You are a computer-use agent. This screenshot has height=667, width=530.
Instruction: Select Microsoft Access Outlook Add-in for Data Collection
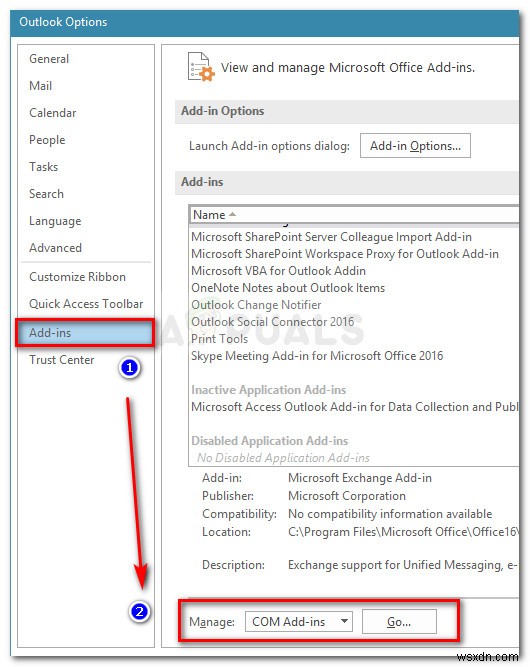(x=354, y=407)
